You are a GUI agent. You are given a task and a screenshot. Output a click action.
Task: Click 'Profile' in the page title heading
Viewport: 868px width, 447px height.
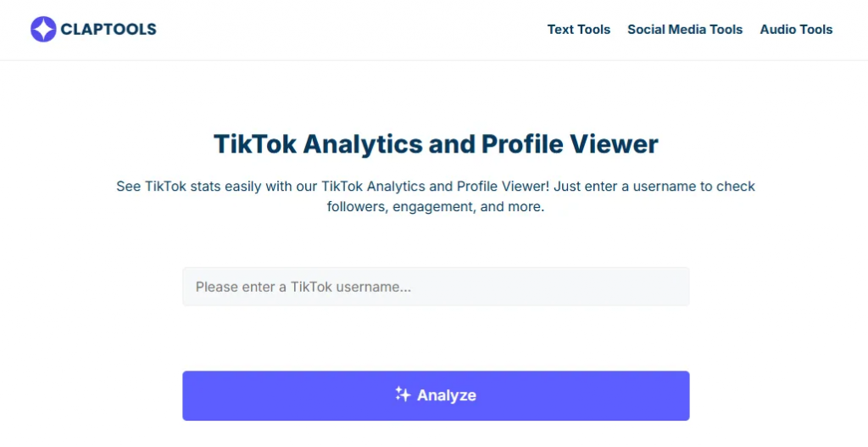point(522,144)
